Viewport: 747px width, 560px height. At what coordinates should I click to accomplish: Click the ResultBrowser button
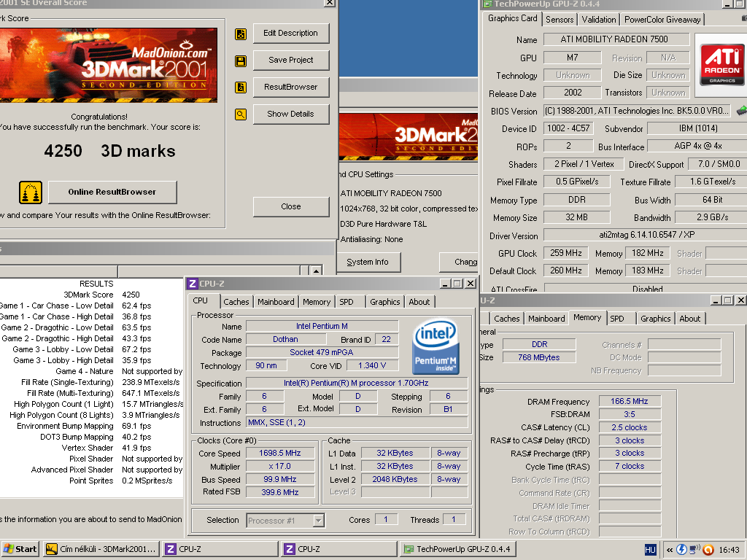coord(290,87)
